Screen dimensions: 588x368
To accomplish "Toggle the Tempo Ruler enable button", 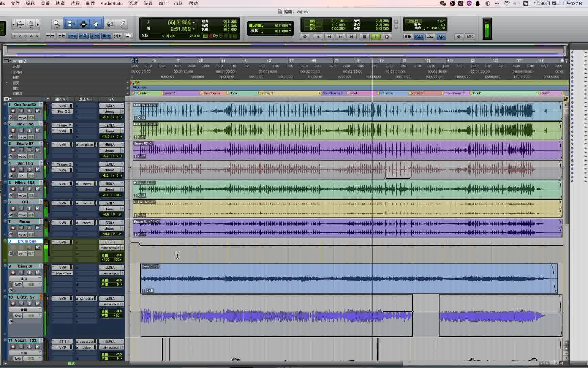I will (441, 37).
